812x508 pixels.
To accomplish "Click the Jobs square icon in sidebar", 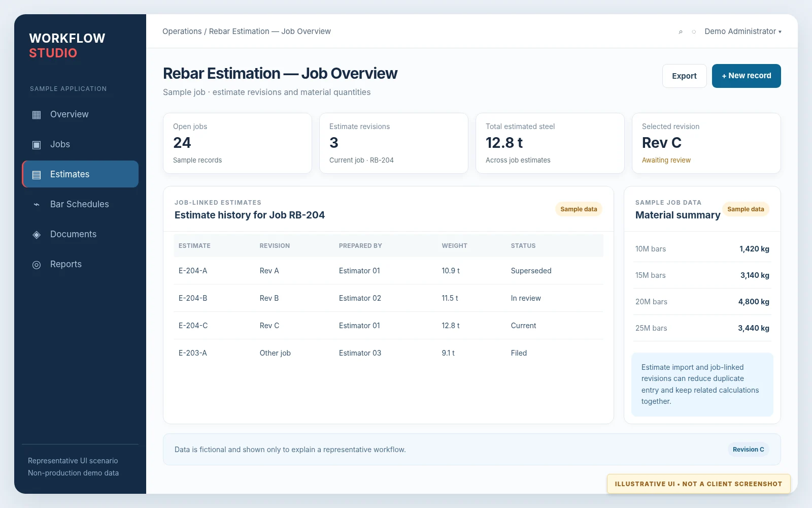I will (x=37, y=145).
